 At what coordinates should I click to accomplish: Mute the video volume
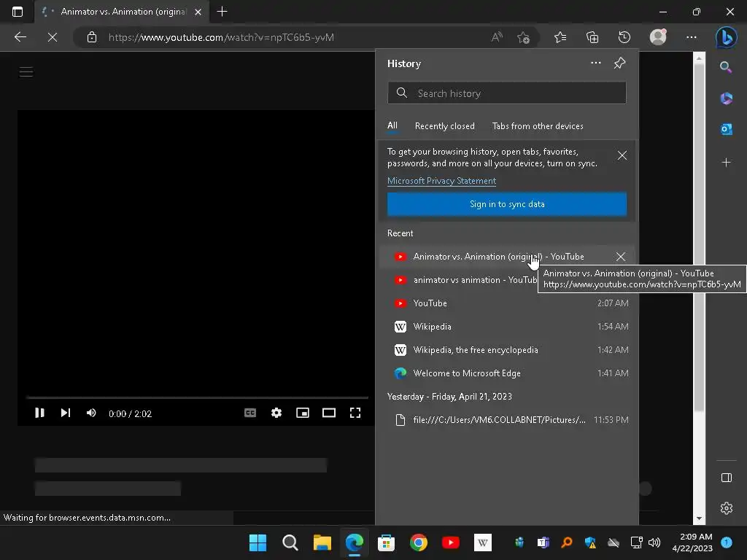[91, 413]
